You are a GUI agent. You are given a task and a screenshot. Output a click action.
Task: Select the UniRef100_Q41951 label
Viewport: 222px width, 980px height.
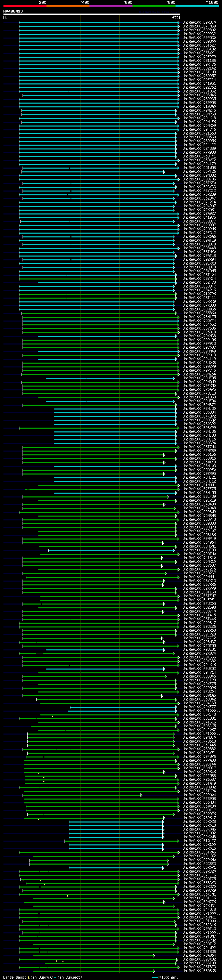199,84
